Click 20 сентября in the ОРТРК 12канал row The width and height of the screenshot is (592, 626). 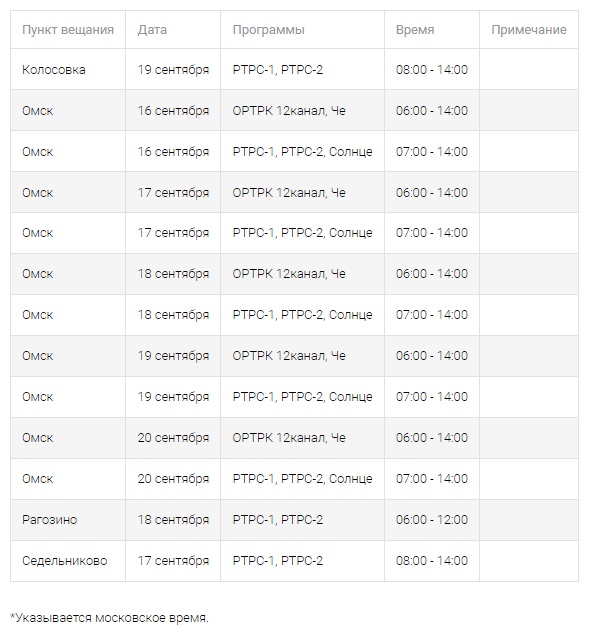coord(173,438)
